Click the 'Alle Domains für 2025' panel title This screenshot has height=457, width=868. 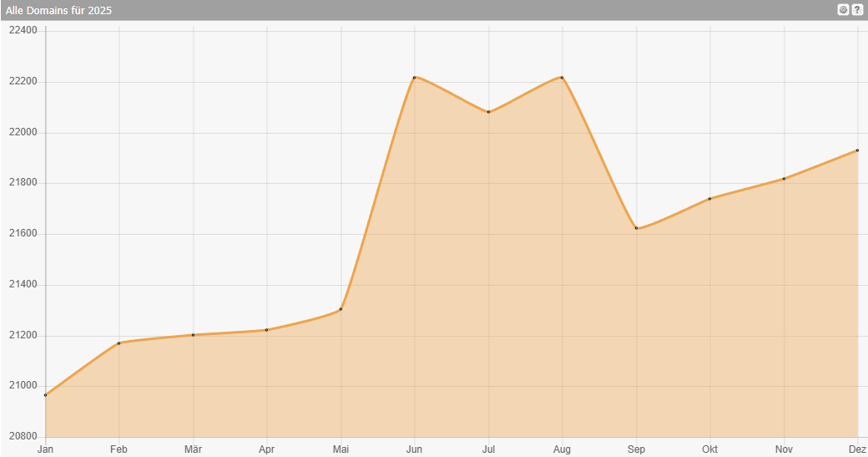coord(58,11)
